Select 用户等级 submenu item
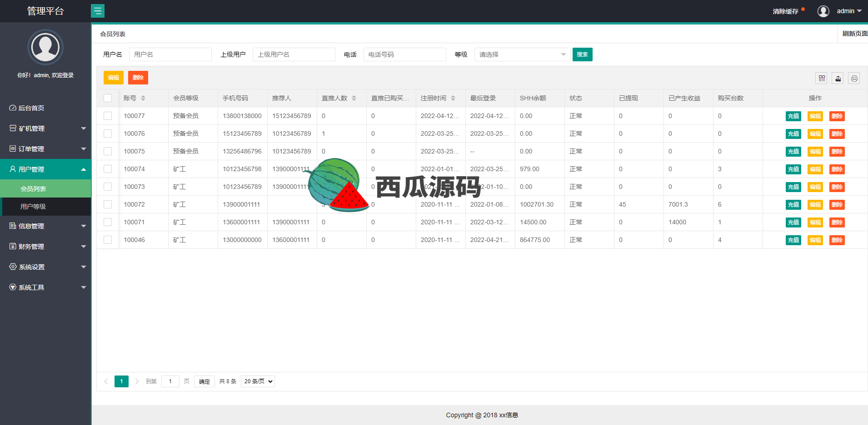The height and width of the screenshot is (425, 868). click(x=45, y=207)
